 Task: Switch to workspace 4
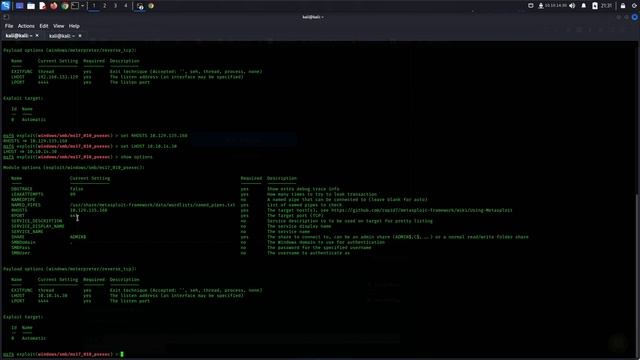[126, 6]
